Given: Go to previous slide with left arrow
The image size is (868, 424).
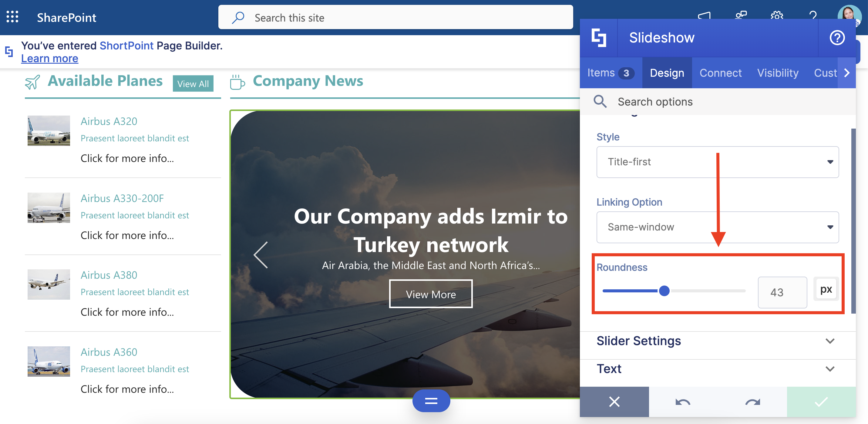Looking at the screenshot, I should 261,255.
